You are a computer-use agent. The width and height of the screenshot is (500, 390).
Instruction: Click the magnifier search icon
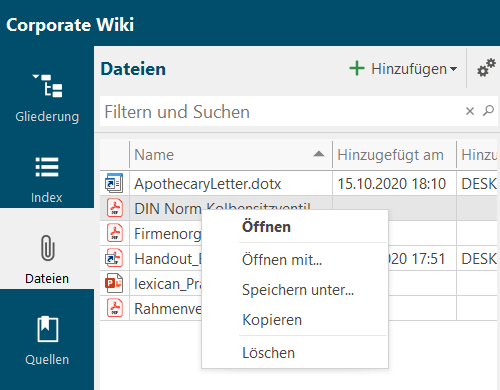[x=488, y=111]
